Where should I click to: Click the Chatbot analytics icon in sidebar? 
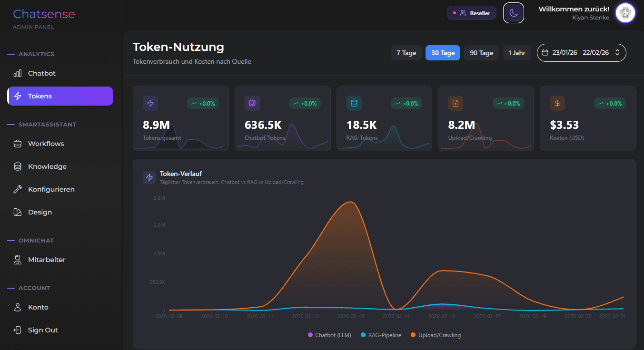(17, 73)
